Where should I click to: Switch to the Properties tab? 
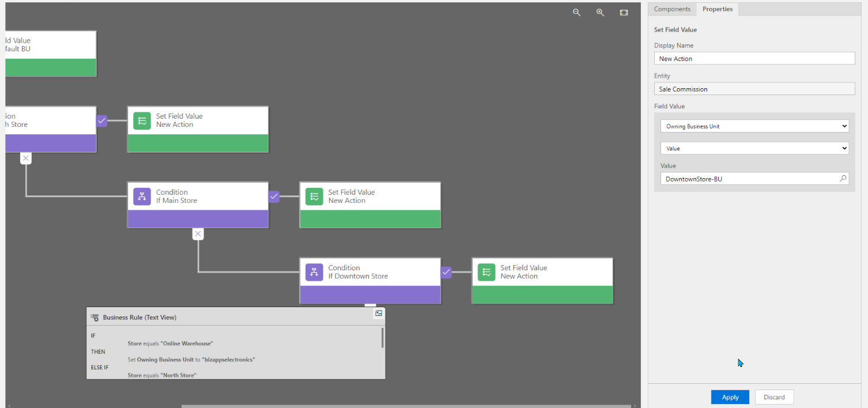point(717,9)
